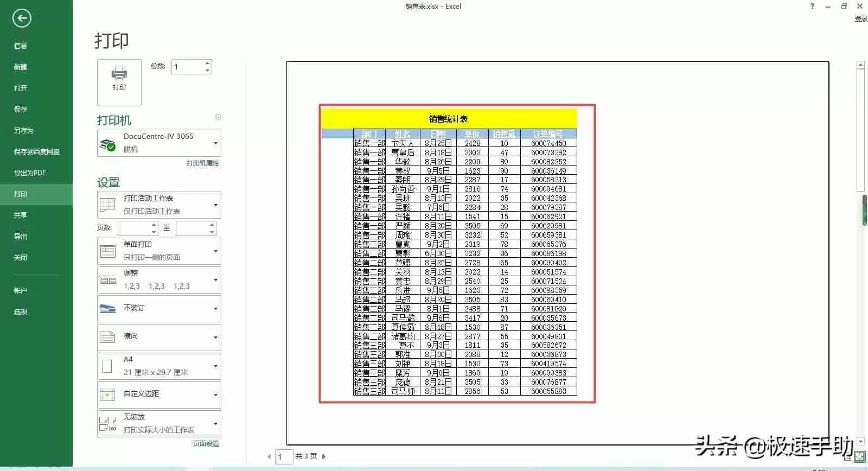Open the Help question mark icon
Image resolution: width=868 pixels, height=471 pixels.
pyautogui.click(x=812, y=6)
